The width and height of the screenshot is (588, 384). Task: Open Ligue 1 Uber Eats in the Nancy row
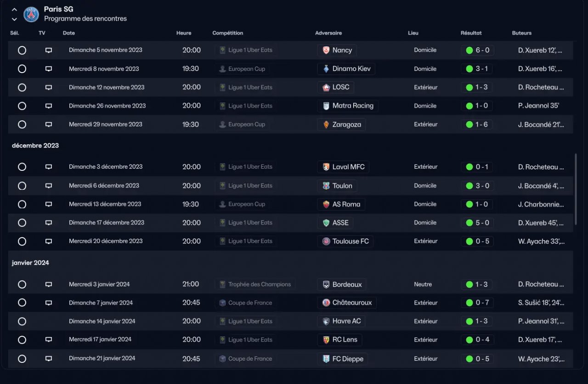(x=246, y=50)
